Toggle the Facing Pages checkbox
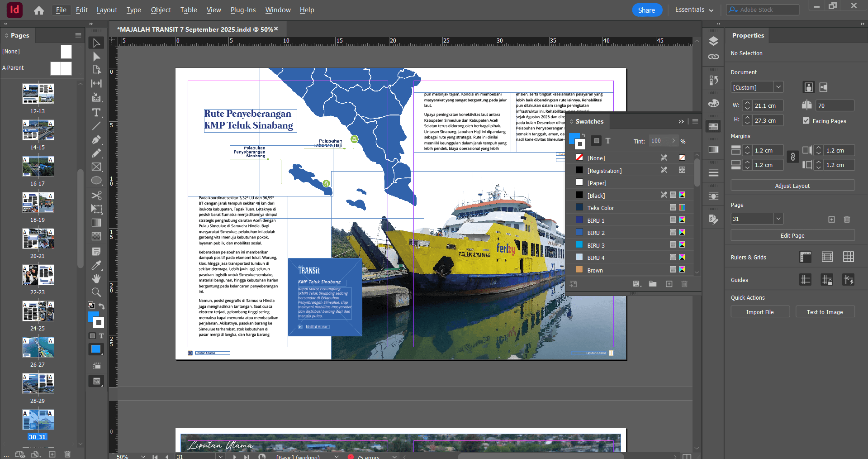The width and height of the screenshot is (868, 459). pyautogui.click(x=806, y=121)
